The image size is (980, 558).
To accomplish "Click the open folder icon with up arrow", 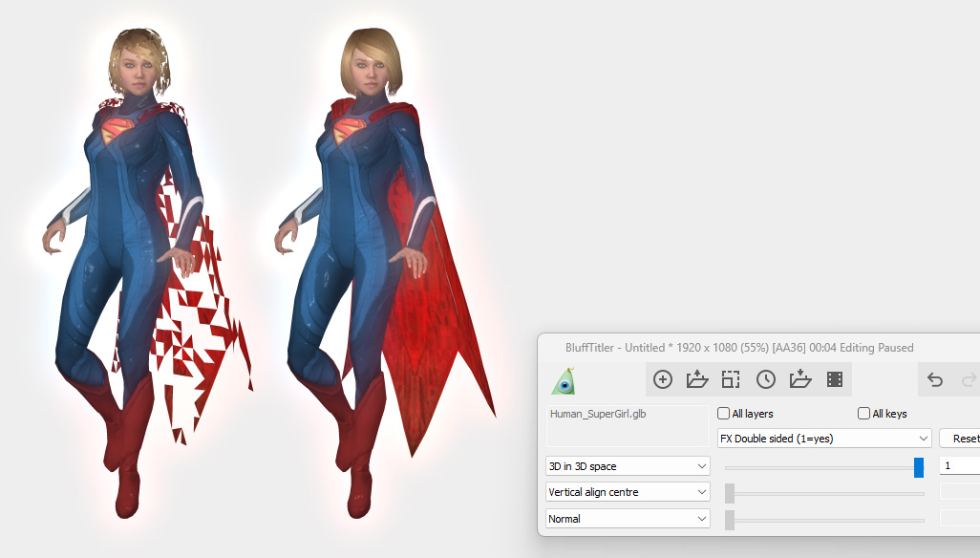I will [x=697, y=379].
